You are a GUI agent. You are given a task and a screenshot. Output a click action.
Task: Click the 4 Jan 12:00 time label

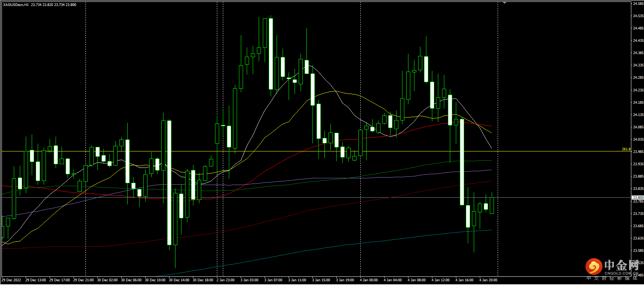click(440, 280)
